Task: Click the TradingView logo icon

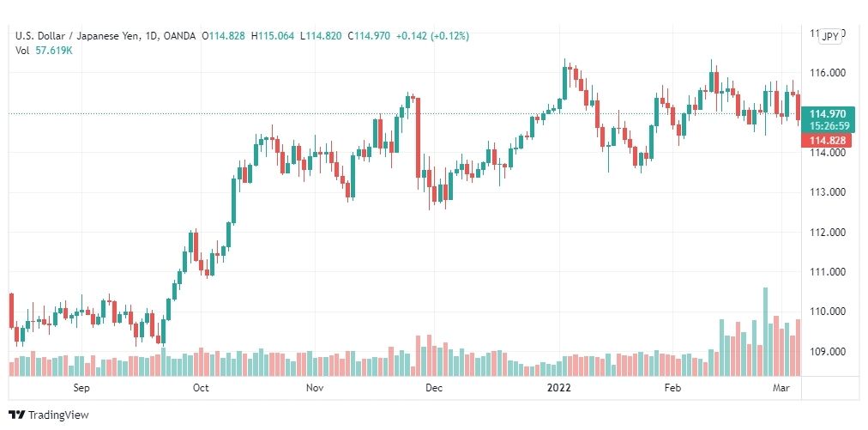Action: (x=17, y=415)
